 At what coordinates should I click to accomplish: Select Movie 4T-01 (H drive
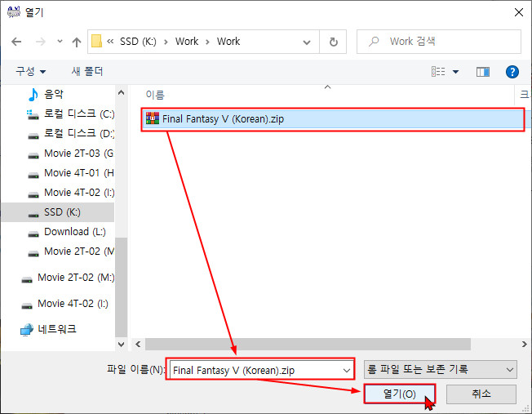click(x=78, y=173)
